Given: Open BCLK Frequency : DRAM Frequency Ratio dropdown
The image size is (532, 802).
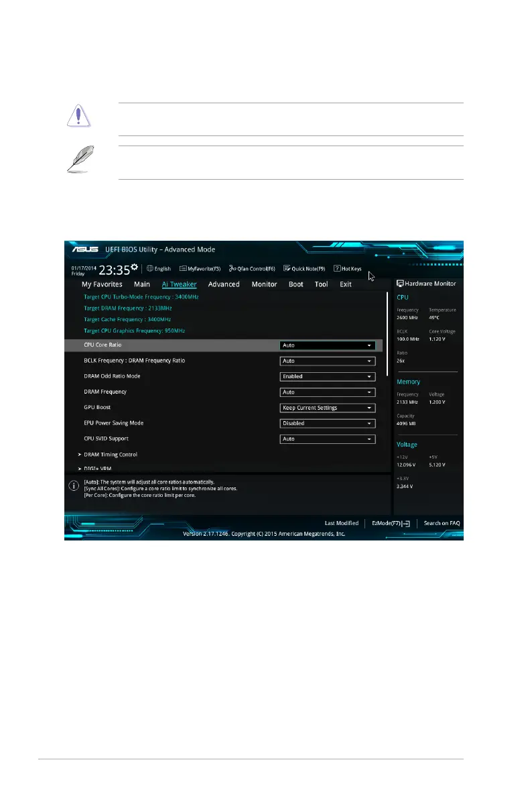Looking at the screenshot, I should point(328,361).
